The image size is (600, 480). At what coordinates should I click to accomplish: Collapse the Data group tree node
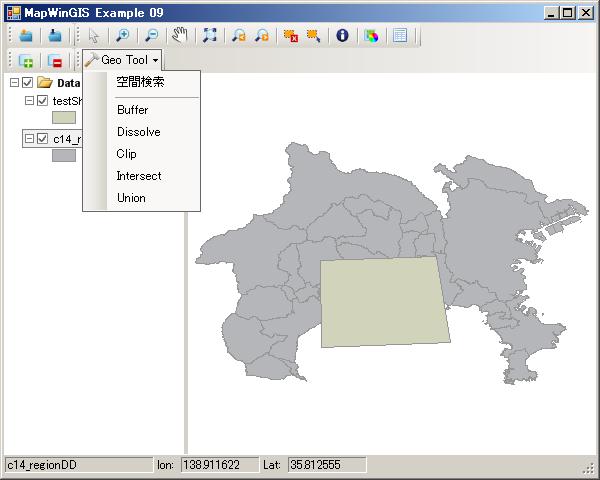[14, 83]
